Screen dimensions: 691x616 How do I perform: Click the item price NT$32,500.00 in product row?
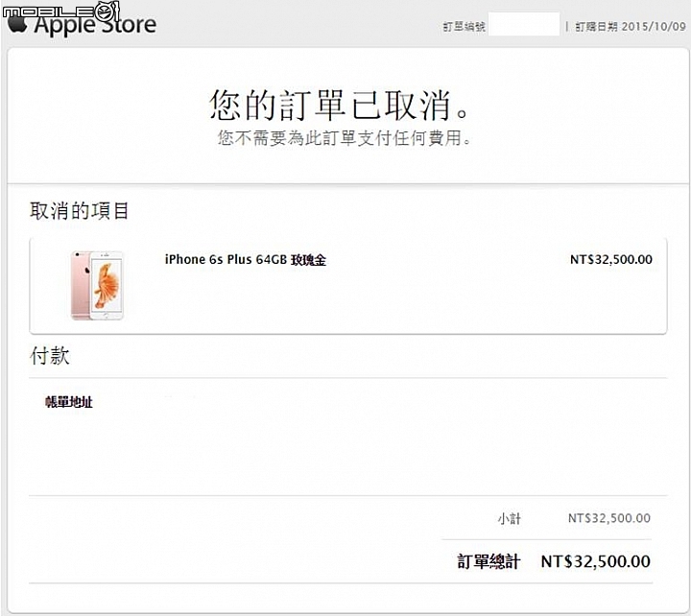point(610,259)
